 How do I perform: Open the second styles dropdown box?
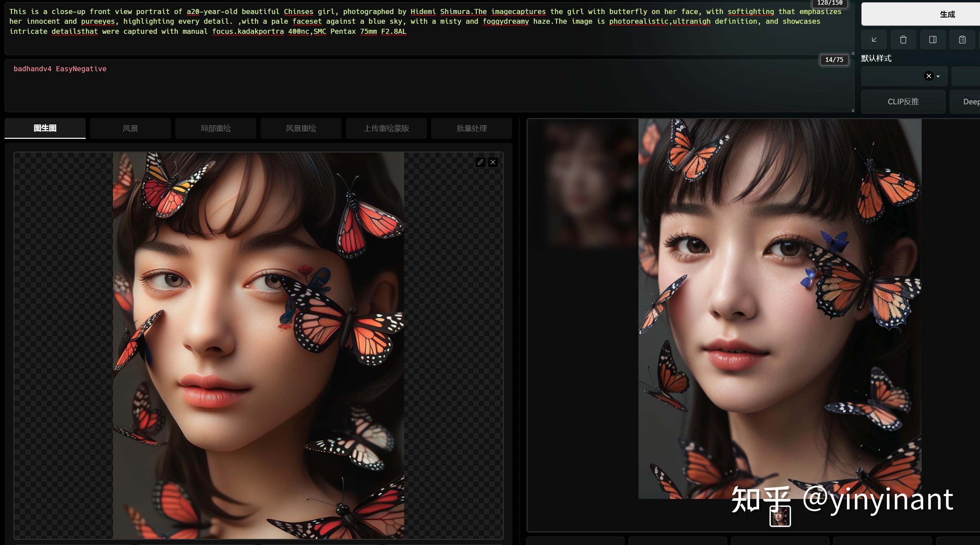pos(966,76)
